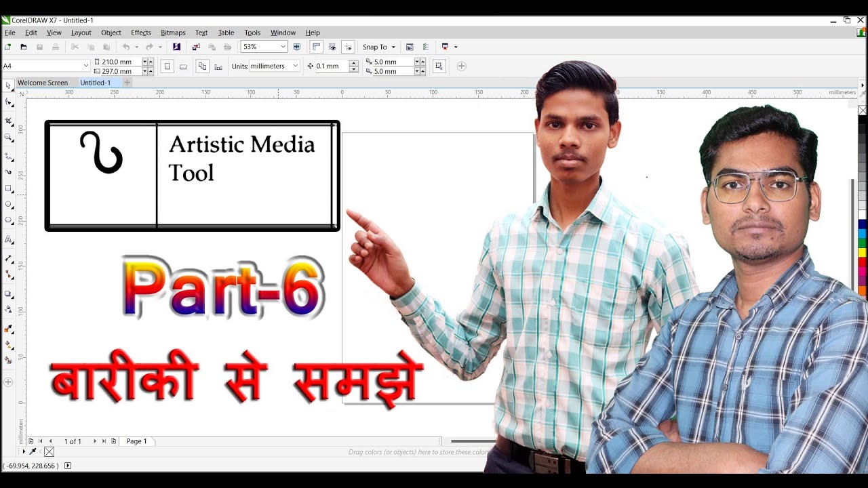Image resolution: width=868 pixels, height=488 pixels.
Task: Expand document palette flyout arrow
Action: pyautogui.click(x=24, y=451)
